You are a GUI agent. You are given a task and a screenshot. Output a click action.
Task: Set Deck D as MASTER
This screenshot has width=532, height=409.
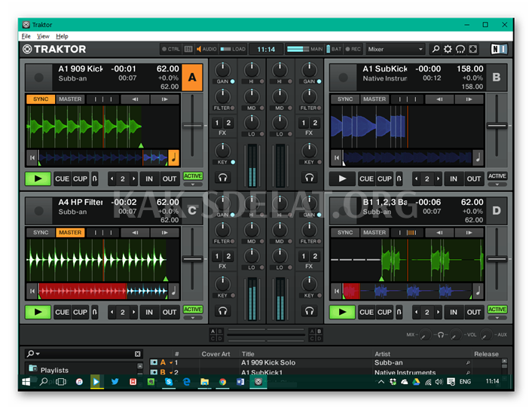(x=375, y=232)
